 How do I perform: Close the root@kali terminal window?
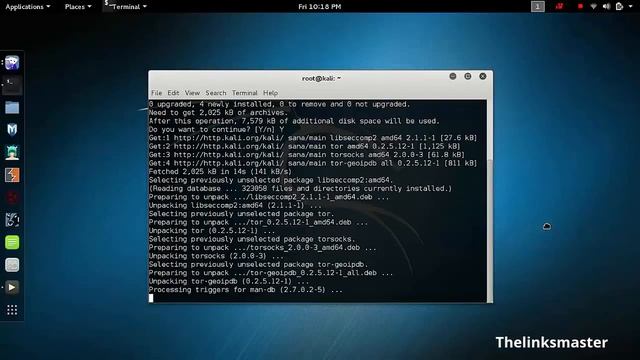tap(483, 76)
